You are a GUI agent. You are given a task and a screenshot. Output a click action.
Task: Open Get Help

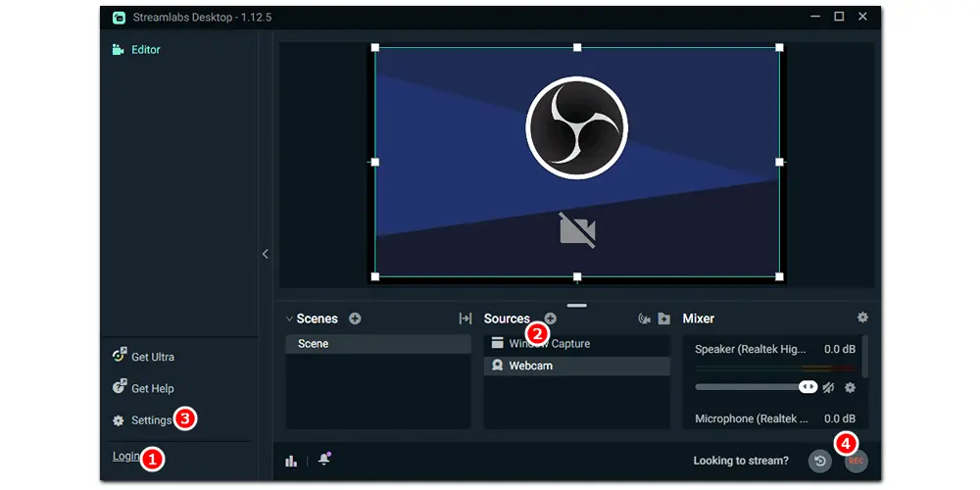click(143, 388)
